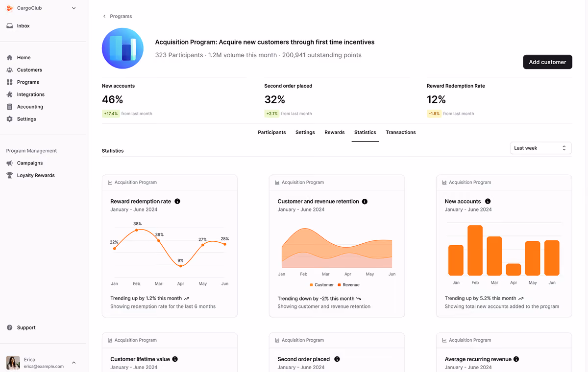Switch to the Participants tab
The image size is (588, 372).
coord(272,132)
